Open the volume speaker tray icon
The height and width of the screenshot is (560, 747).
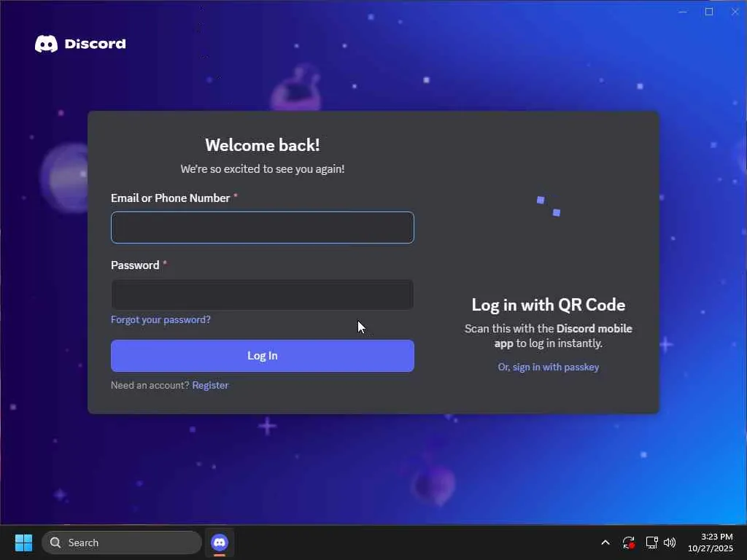coord(670,542)
